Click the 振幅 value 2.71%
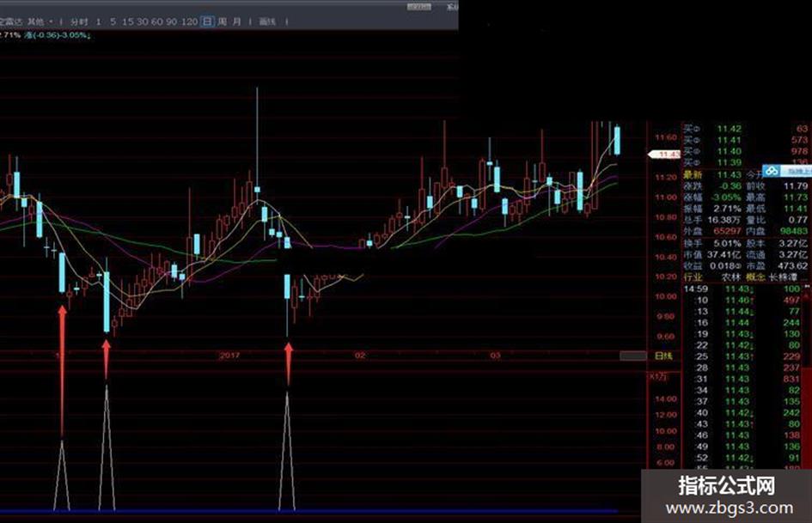 (x=728, y=209)
